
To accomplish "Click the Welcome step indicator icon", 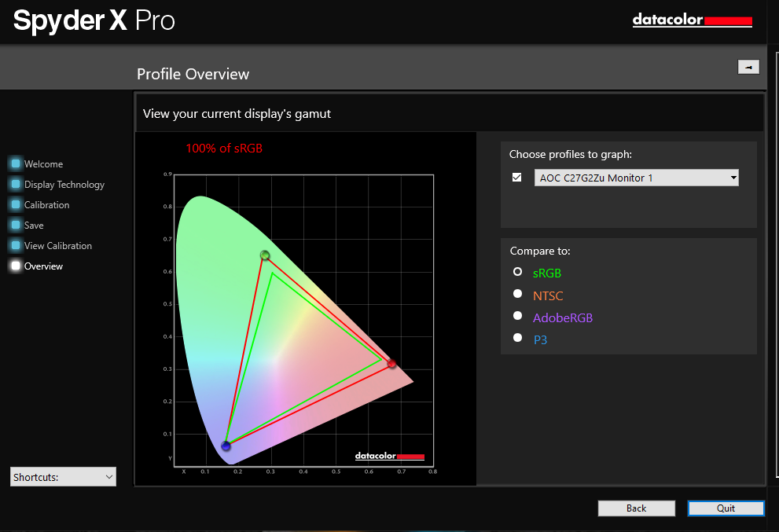I will click(15, 163).
